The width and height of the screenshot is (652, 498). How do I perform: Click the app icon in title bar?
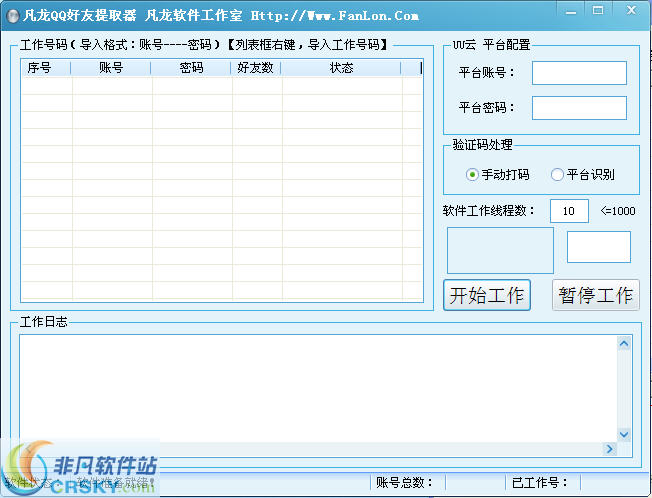tap(13, 16)
